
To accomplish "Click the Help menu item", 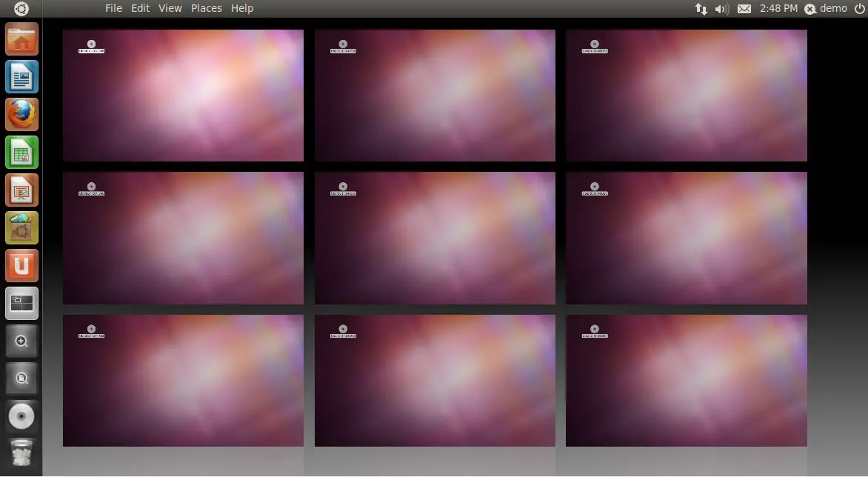I will coord(242,8).
